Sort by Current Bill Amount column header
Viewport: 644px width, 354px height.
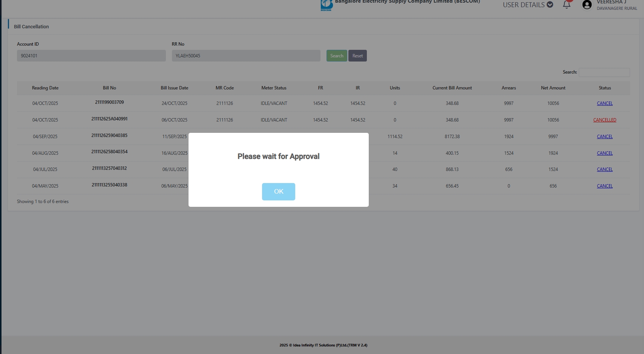click(x=452, y=88)
